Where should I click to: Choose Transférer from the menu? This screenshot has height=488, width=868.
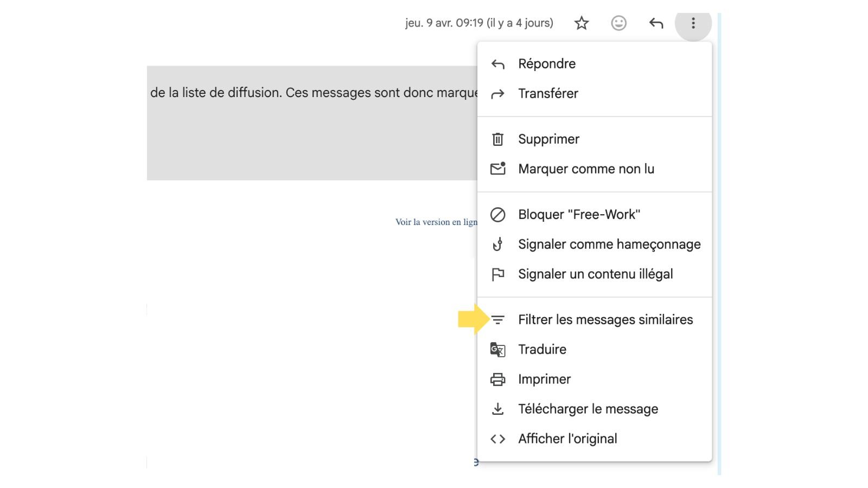(595, 94)
